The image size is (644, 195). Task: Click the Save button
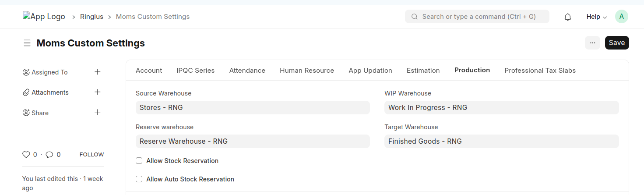[x=617, y=43]
